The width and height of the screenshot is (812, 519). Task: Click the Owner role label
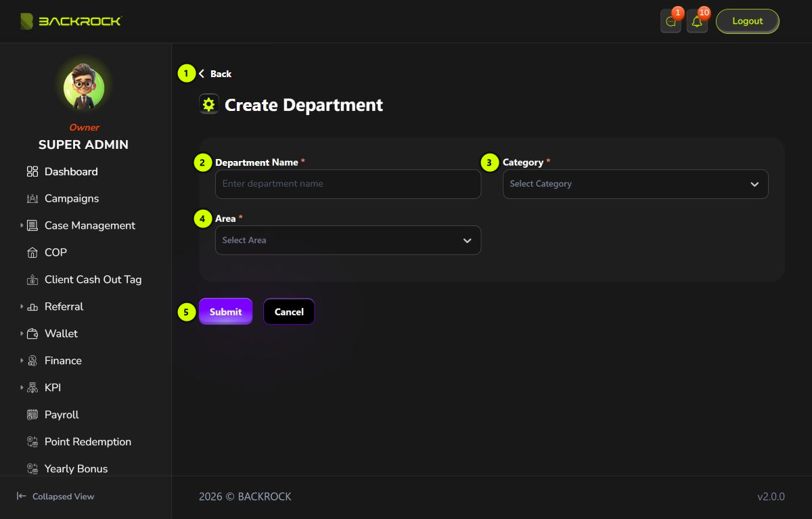(84, 127)
